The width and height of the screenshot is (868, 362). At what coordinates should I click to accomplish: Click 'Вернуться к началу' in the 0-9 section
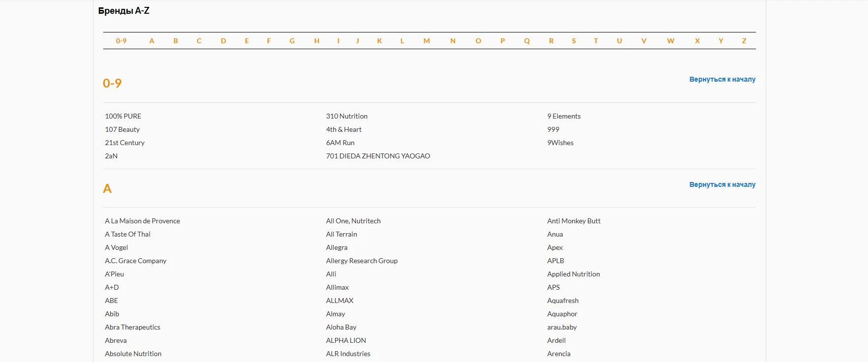click(x=722, y=79)
